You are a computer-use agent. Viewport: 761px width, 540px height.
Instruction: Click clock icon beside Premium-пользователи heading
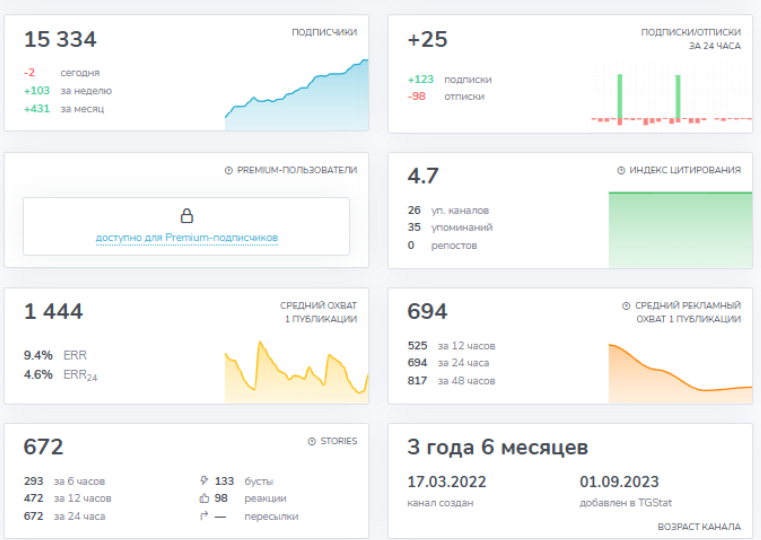coord(228,170)
